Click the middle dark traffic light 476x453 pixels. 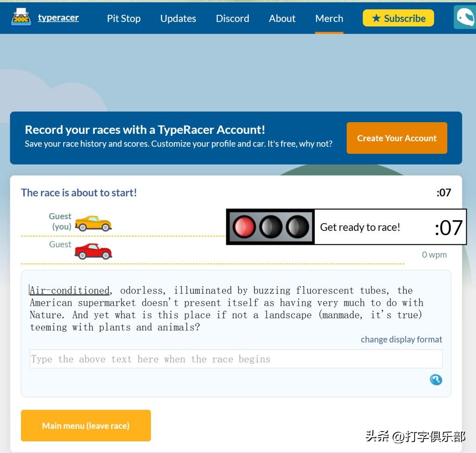pyautogui.click(x=271, y=227)
